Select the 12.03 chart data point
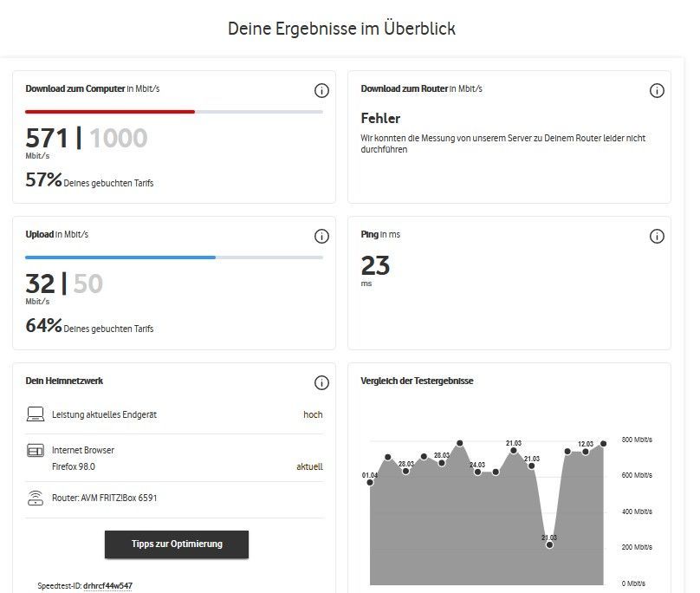 pos(586,452)
